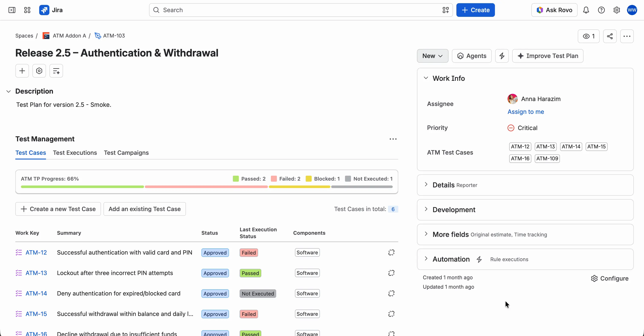The width and height of the screenshot is (644, 336).
Task: Click Assign to me link
Action: click(x=526, y=112)
